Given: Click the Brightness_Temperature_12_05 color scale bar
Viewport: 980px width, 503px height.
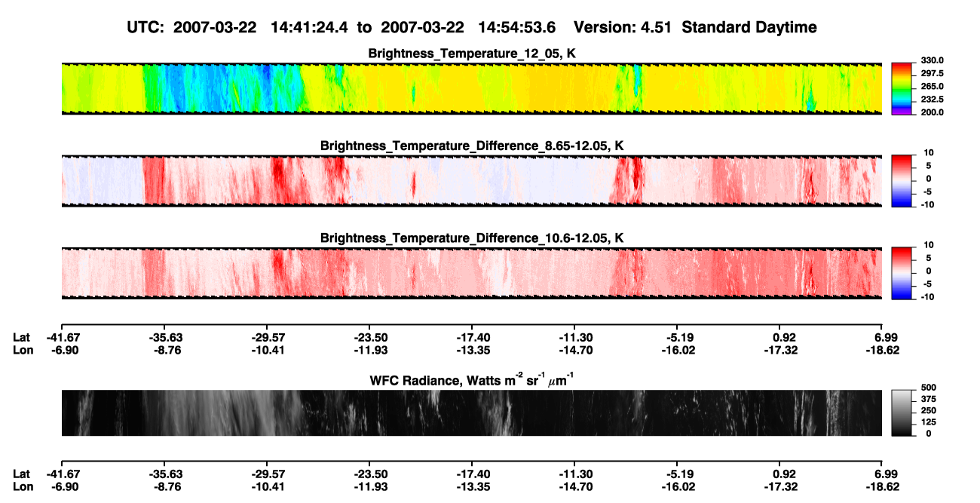Looking at the screenshot, I should tap(902, 88).
